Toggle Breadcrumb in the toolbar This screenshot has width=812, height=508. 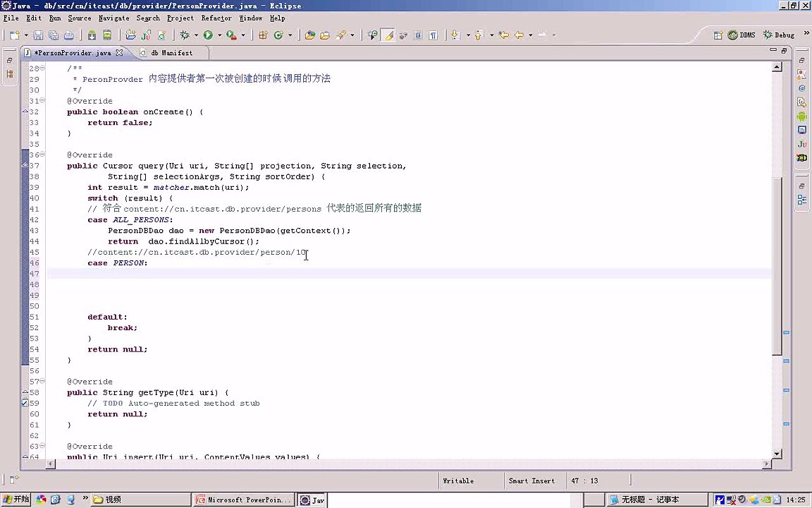point(372,35)
